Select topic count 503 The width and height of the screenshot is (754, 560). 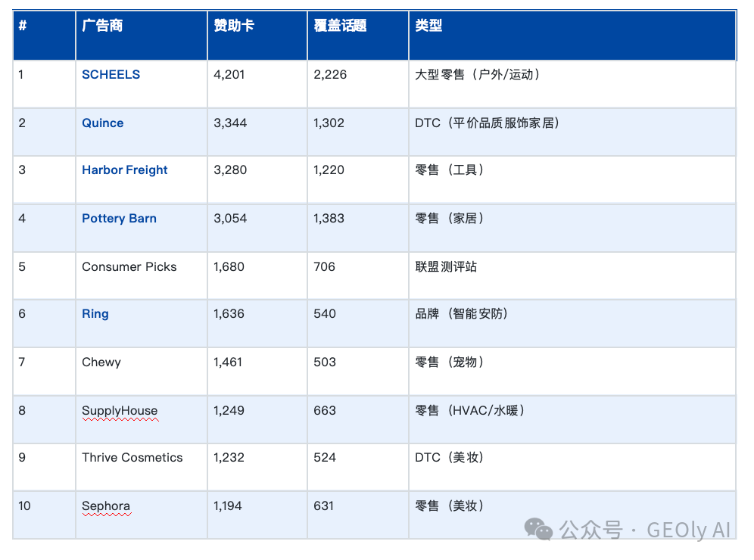click(325, 362)
